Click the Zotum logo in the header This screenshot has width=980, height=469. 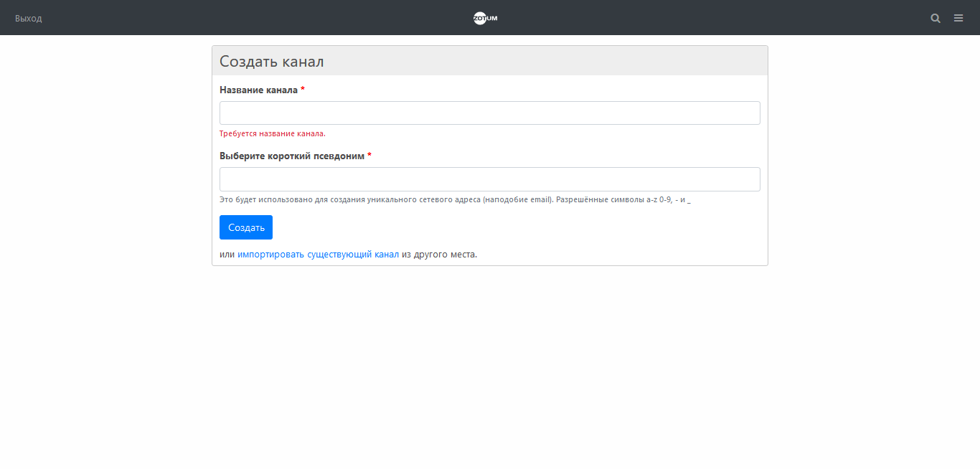pos(485,18)
